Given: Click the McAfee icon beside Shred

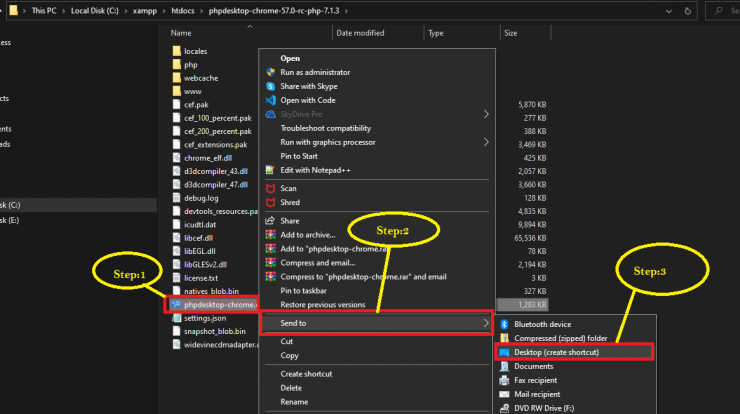Looking at the screenshot, I should [x=270, y=203].
